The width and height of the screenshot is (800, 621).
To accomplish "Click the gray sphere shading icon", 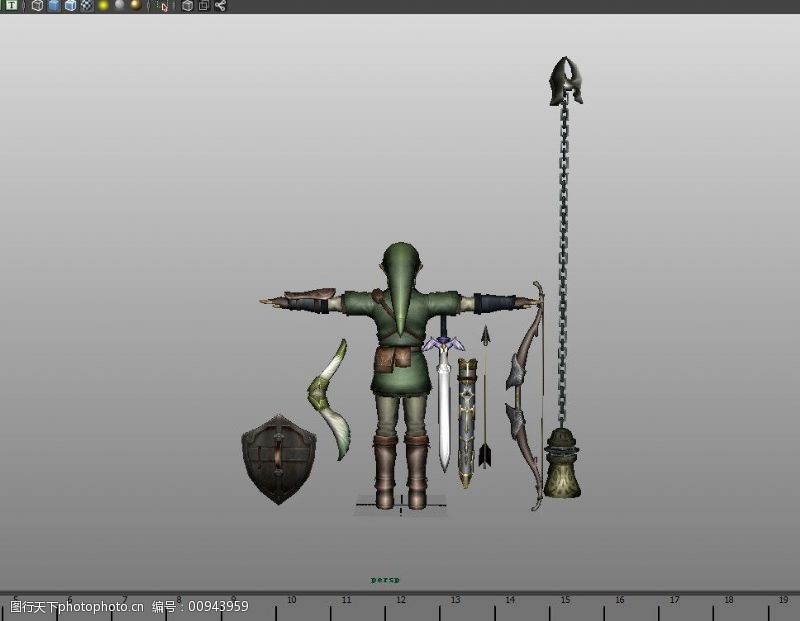I will 119,6.
